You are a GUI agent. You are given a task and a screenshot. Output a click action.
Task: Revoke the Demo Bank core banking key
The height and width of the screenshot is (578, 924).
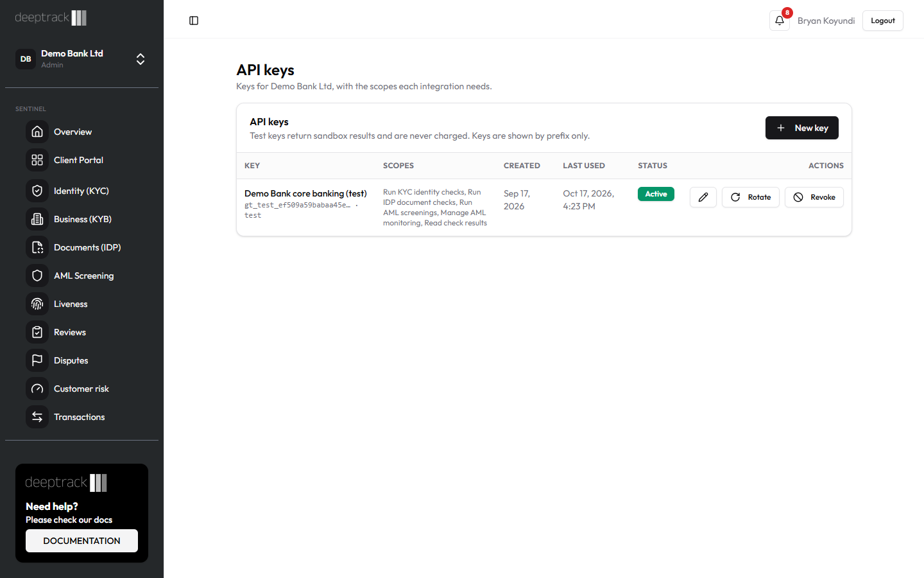(814, 197)
